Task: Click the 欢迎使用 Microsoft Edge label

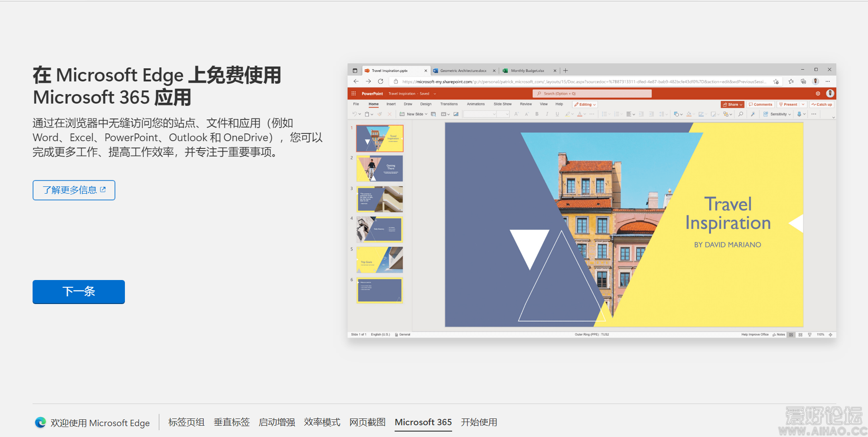Action: click(x=100, y=423)
